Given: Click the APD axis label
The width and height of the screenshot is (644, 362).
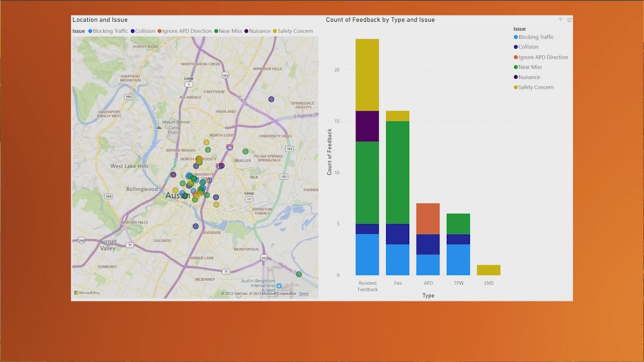Looking at the screenshot, I should tap(428, 283).
